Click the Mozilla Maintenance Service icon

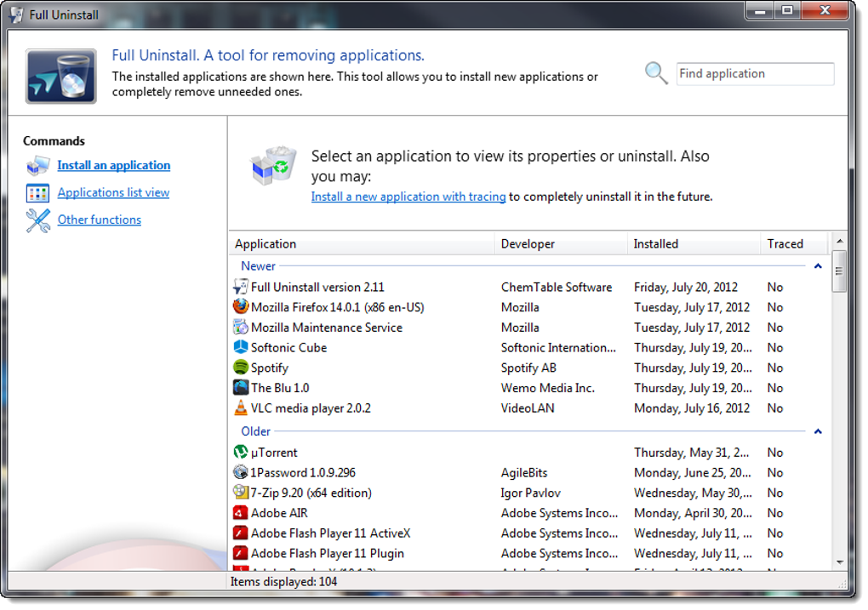pos(240,328)
